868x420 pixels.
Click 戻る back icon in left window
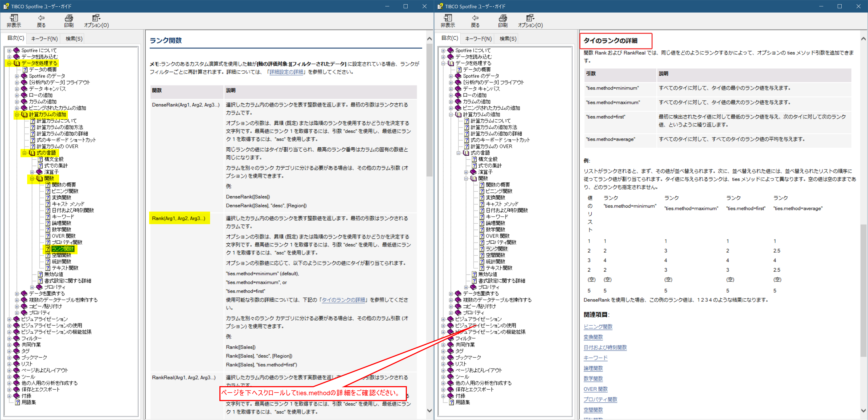pos(41,21)
